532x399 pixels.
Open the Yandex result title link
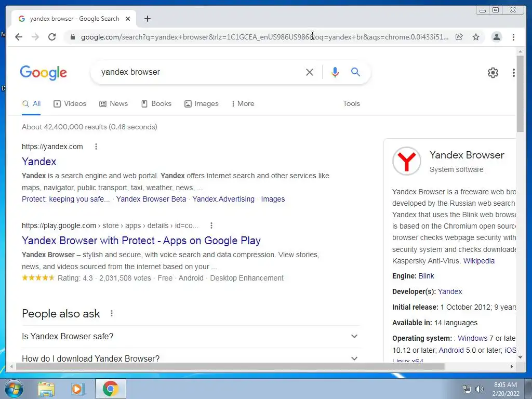tap(39, 162)
